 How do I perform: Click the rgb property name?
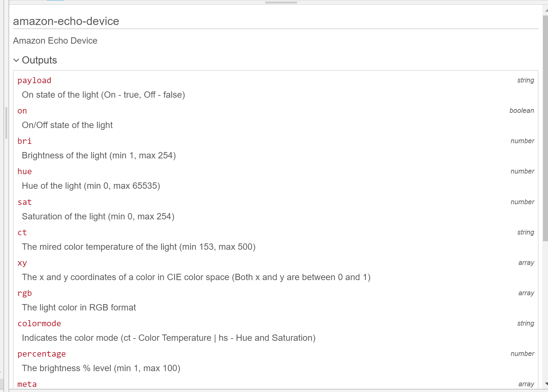click(25, 293)
